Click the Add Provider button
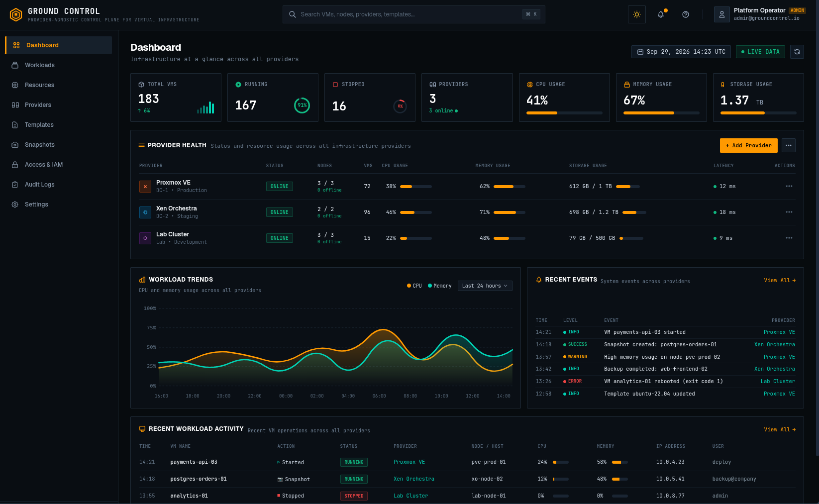This screenshot has width=819, height=504. click(748, 145)
